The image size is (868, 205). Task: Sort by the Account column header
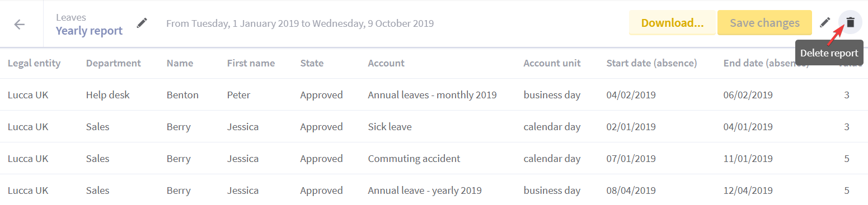(386, 63)
